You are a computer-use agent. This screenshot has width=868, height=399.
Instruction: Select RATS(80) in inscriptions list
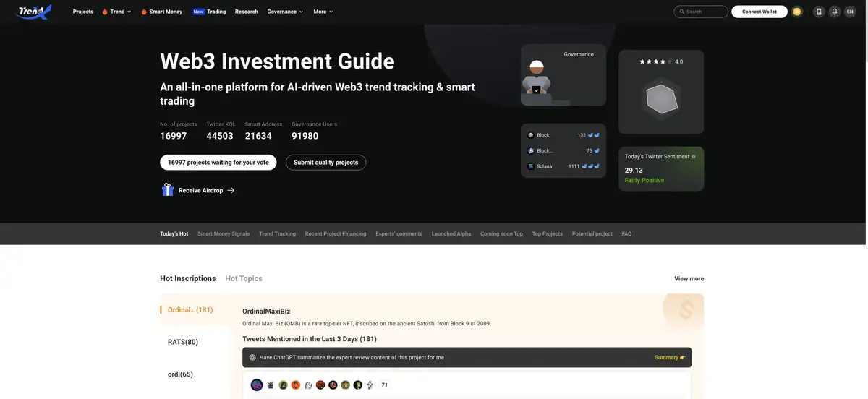[183, 342]
